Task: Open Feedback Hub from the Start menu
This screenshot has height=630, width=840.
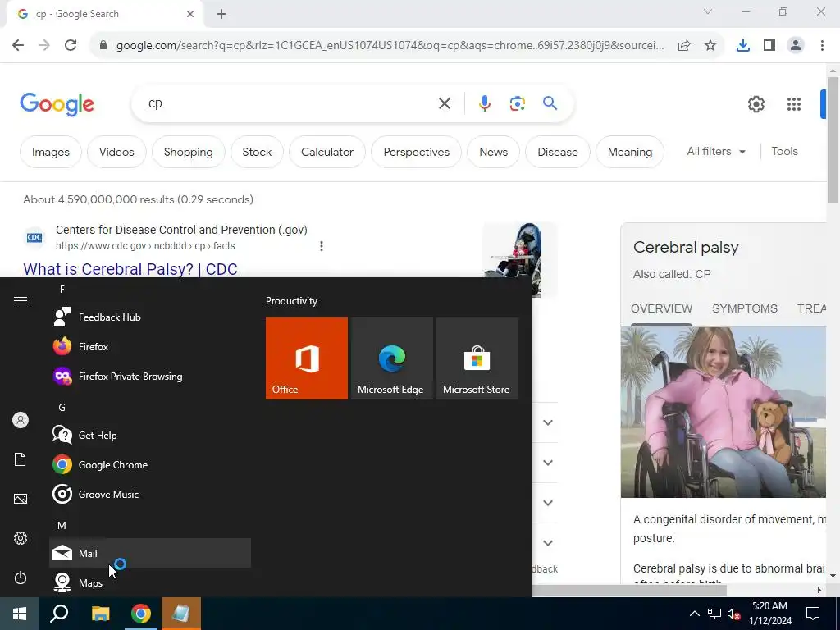Action: click(x=150, y=317)
